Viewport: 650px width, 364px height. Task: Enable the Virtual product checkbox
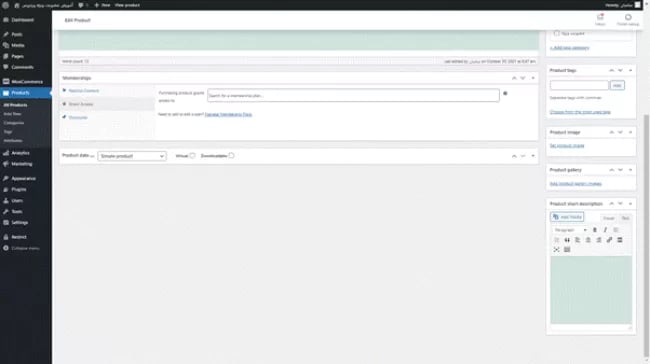coord(192,156)
